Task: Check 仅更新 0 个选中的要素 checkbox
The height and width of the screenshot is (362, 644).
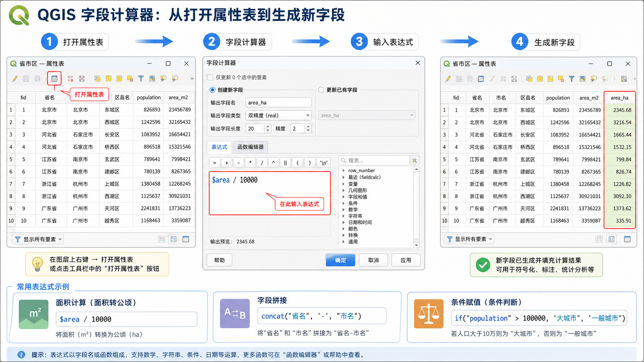Action: pos(210,77)
